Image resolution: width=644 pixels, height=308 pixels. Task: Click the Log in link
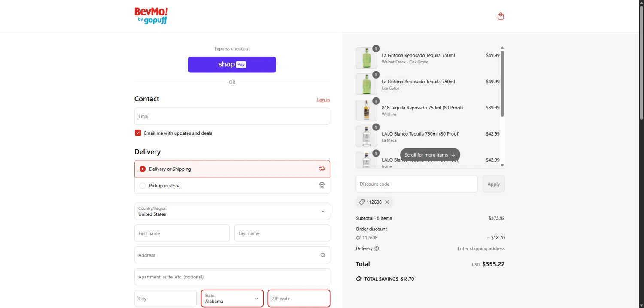pos(323,100)
